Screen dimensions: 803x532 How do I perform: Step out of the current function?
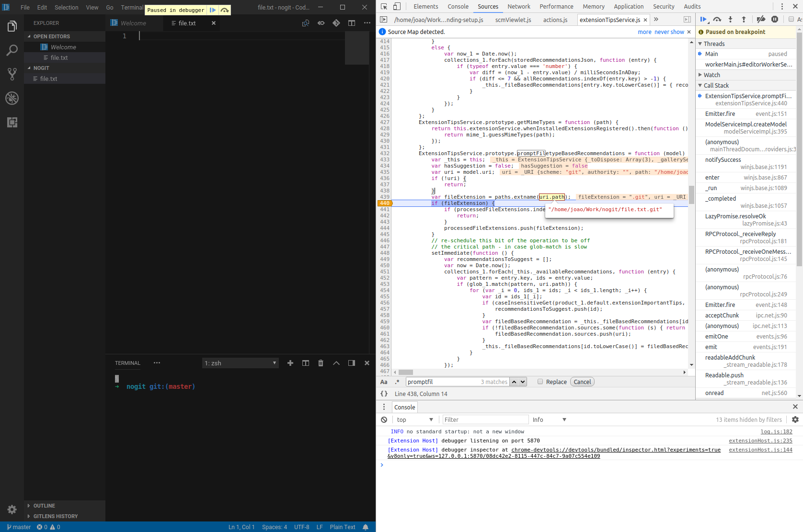(x=743, y=19)
